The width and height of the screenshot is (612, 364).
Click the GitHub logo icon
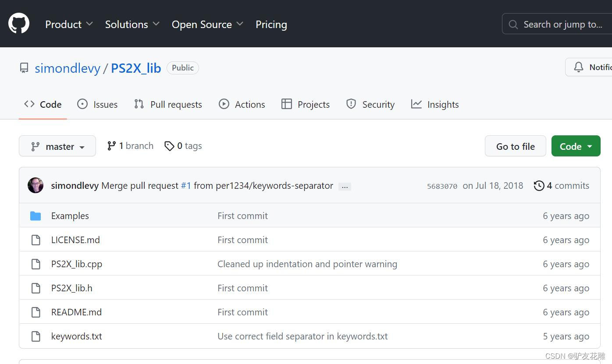(19, 23)
